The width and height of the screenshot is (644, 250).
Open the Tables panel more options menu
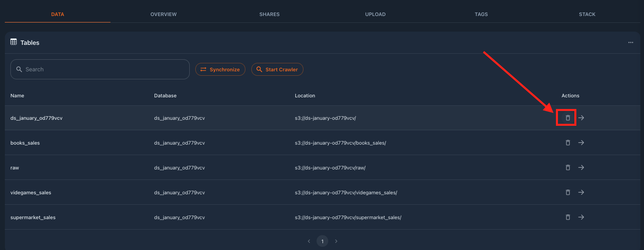(x=631, y=42)
